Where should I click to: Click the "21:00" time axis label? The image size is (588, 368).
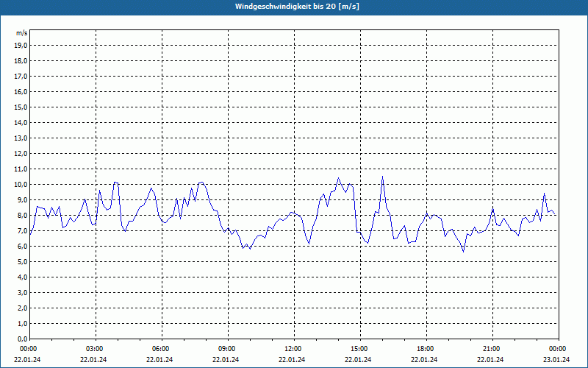click(x=492, y=349)
